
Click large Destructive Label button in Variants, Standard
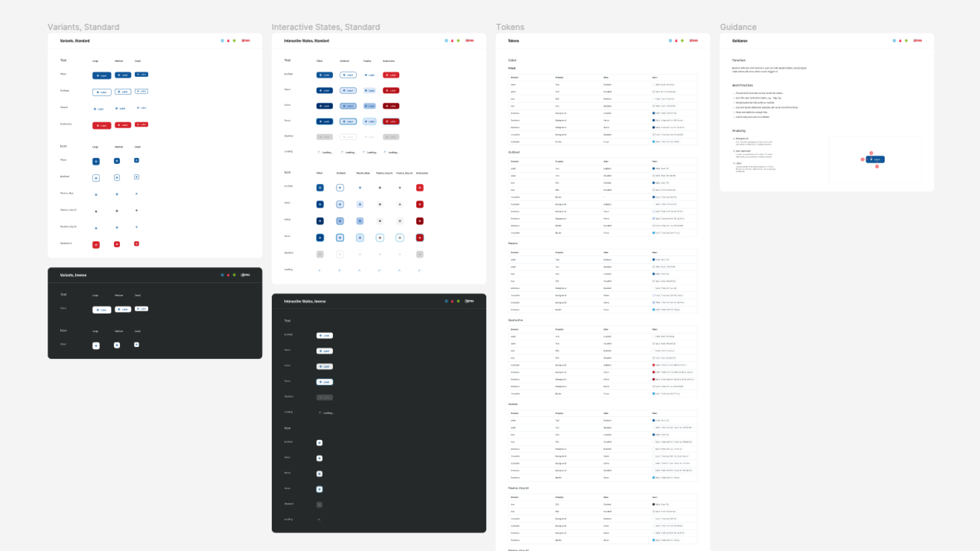tap(101, 126)
